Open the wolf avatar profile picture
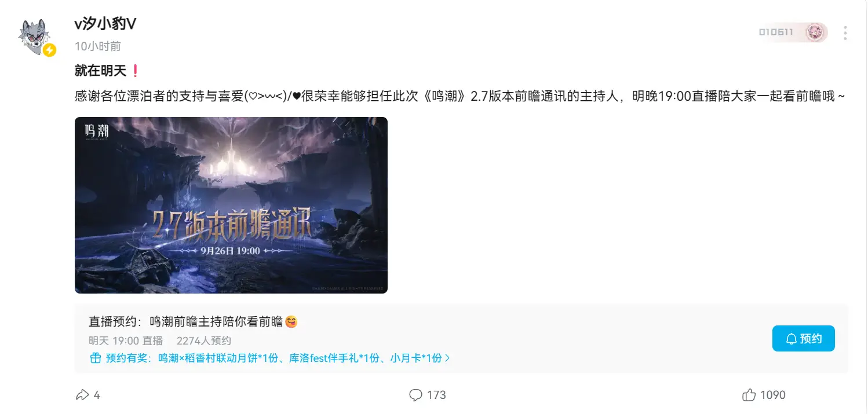 pos(37,36)
